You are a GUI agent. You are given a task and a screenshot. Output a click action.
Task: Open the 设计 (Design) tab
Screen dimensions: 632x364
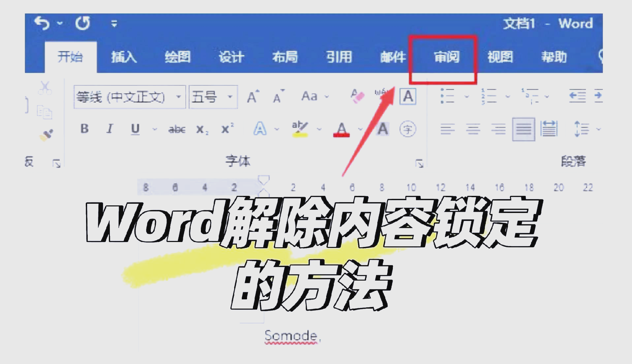pos(231,57)
